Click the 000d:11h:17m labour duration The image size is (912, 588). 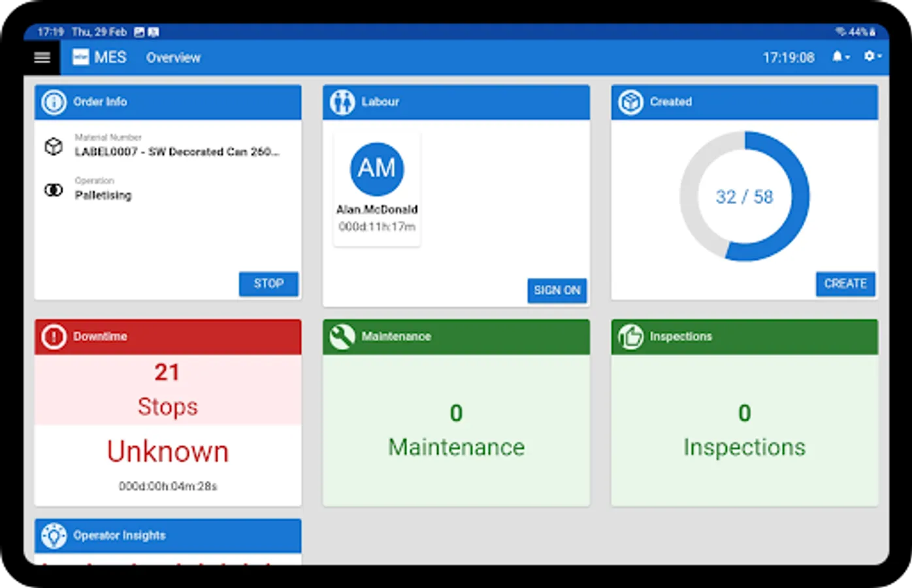pos(377,227)
